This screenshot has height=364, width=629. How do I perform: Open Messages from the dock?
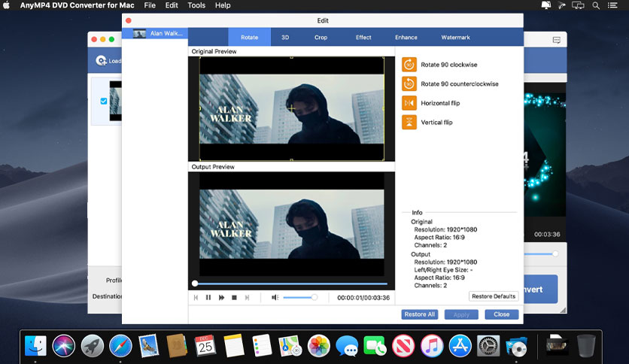click(347, 345)
